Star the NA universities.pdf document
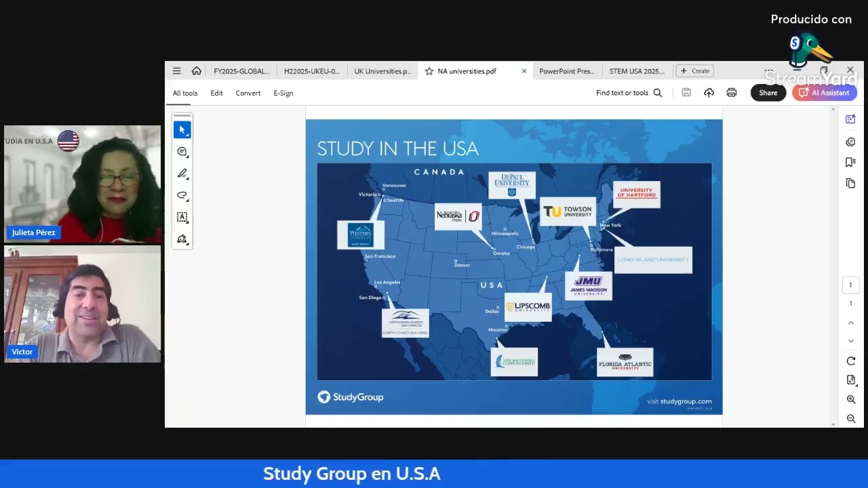 429,71
